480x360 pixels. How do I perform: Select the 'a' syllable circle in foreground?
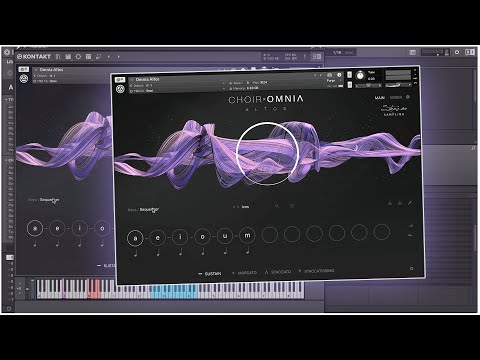[x=135, y=238]
